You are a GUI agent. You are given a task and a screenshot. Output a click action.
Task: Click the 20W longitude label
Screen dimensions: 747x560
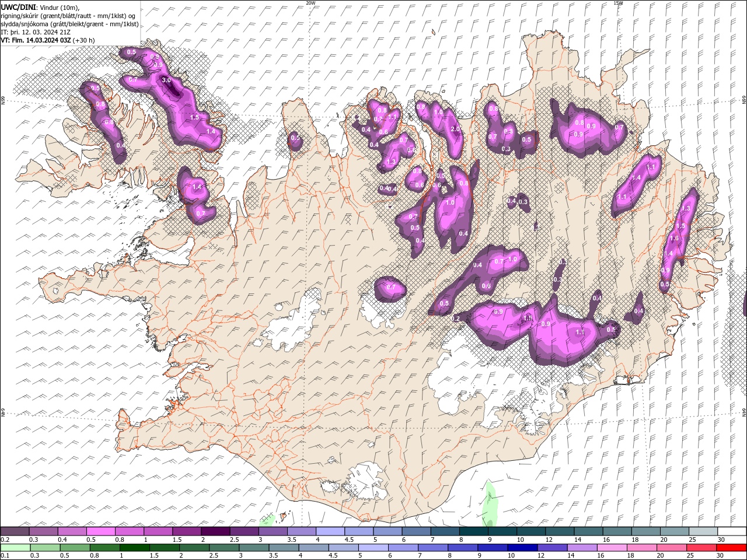point(310,3)
